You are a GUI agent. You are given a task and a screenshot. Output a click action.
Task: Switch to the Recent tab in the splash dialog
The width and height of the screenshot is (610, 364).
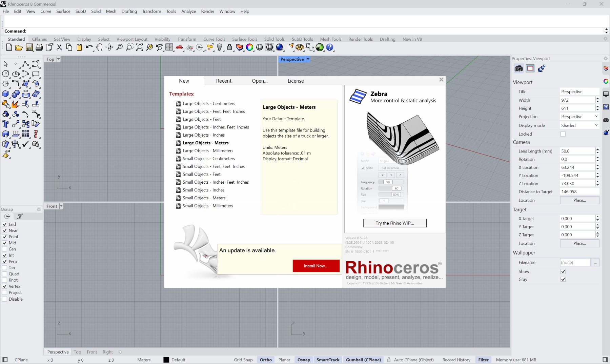pos(224,81)
